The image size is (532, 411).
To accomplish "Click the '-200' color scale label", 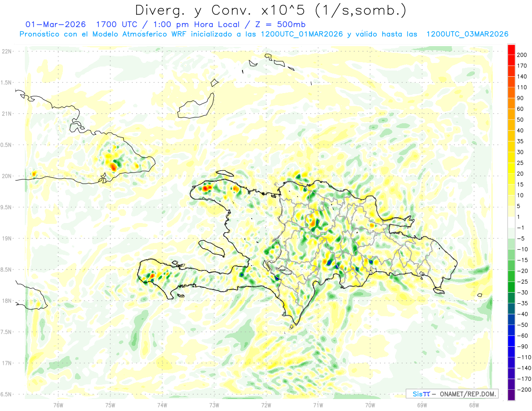I will (x=525, y=390).
